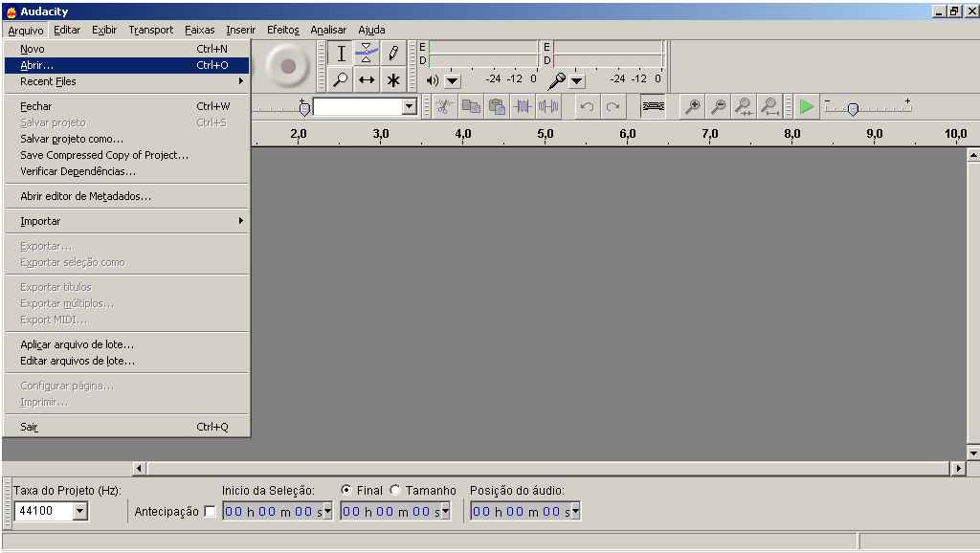Open the Exibir menu
Screen dimensions: 980x553
click(x=104, y=30)
